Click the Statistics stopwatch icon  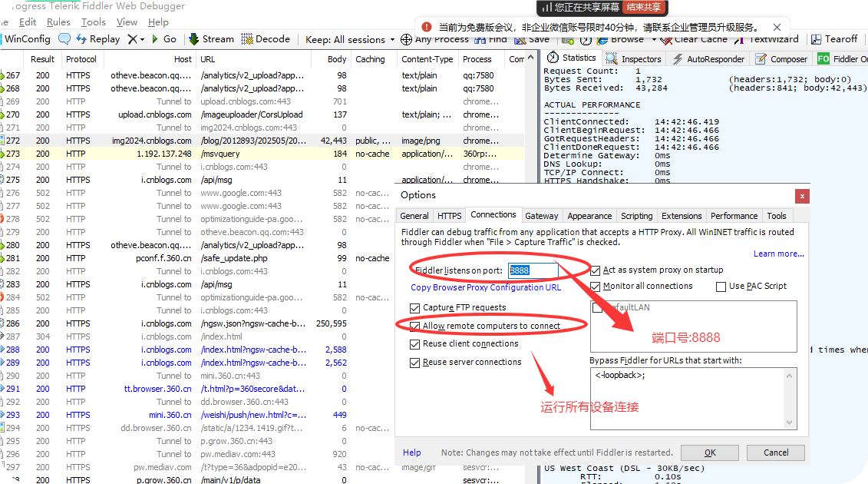pyautogui.click(x=553, y=58)
